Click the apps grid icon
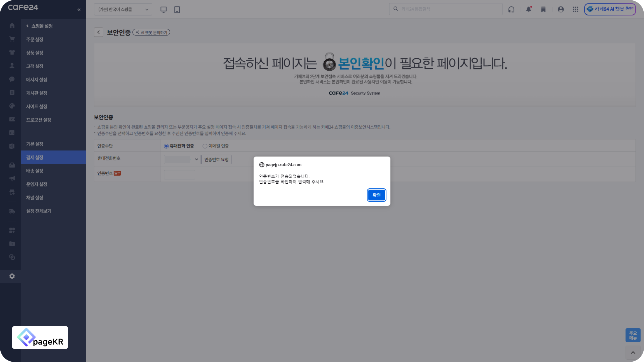 pos(575,9)
